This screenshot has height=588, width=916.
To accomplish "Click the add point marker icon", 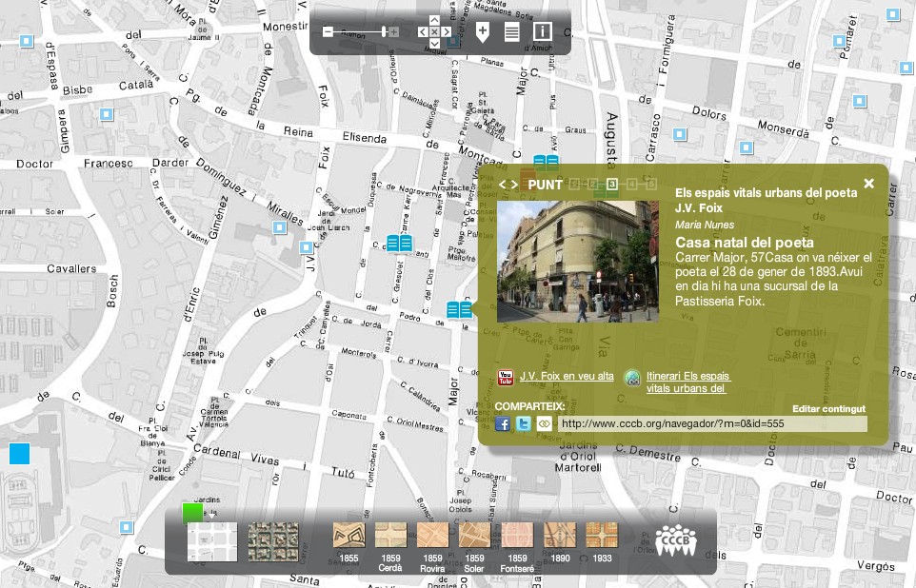I will [x=482, y=32].
